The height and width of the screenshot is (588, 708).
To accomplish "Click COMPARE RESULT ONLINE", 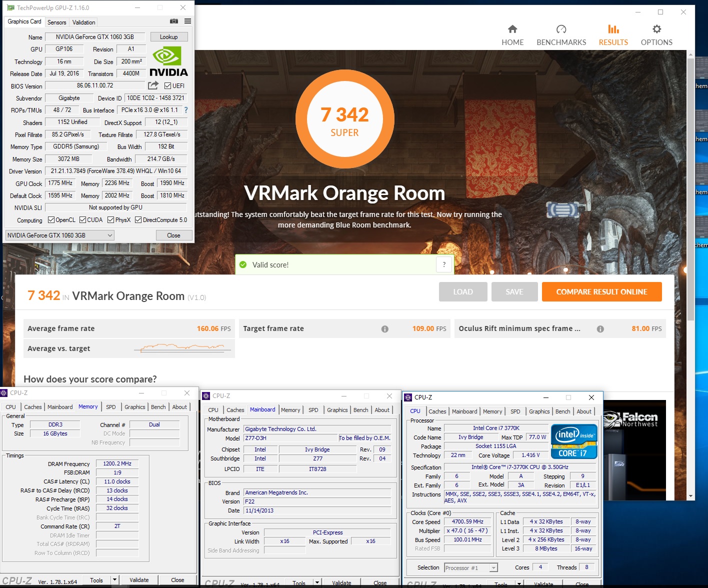I will point(601,292).
